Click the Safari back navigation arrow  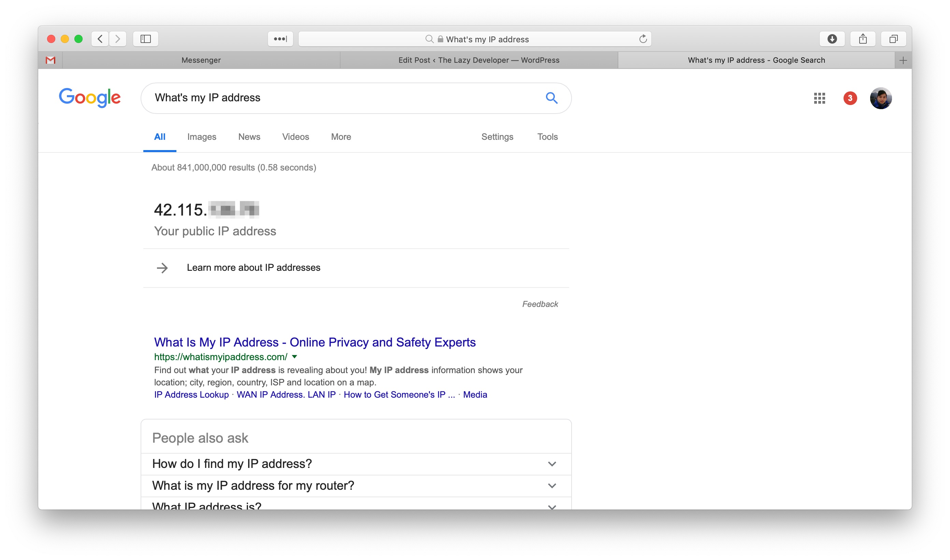point(100,39)
